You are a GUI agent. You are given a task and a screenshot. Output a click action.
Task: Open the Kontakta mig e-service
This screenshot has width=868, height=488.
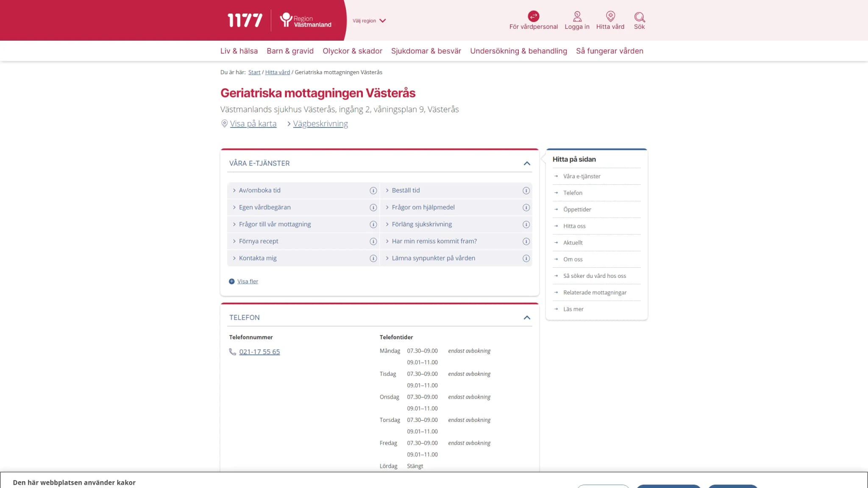(x=258, y=258)
